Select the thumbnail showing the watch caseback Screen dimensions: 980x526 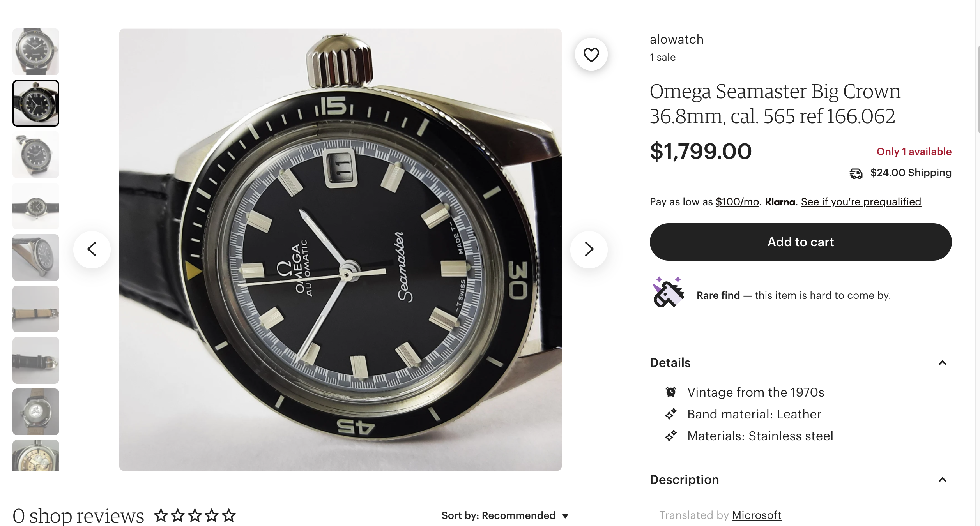[x=36, y=412]
